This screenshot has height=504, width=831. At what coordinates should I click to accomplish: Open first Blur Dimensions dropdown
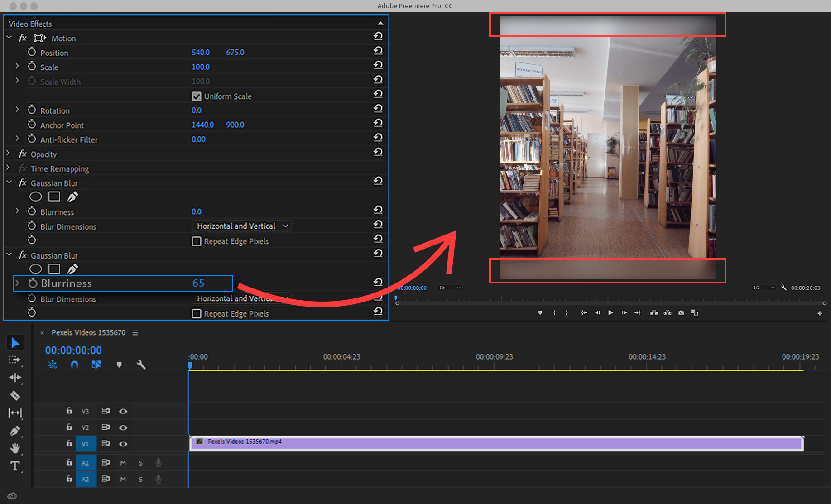241,226
